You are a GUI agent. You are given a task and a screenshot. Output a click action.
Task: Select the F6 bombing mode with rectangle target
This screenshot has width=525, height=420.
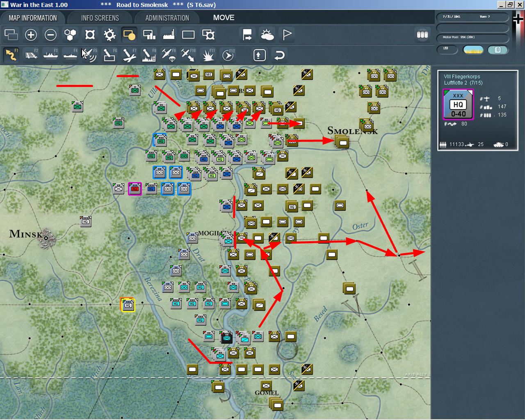(110, 55)
